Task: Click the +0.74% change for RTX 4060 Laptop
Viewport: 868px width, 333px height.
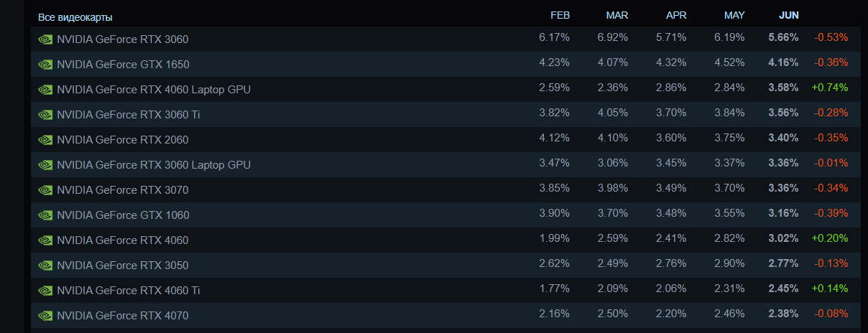Action: [x=829, y=88]
